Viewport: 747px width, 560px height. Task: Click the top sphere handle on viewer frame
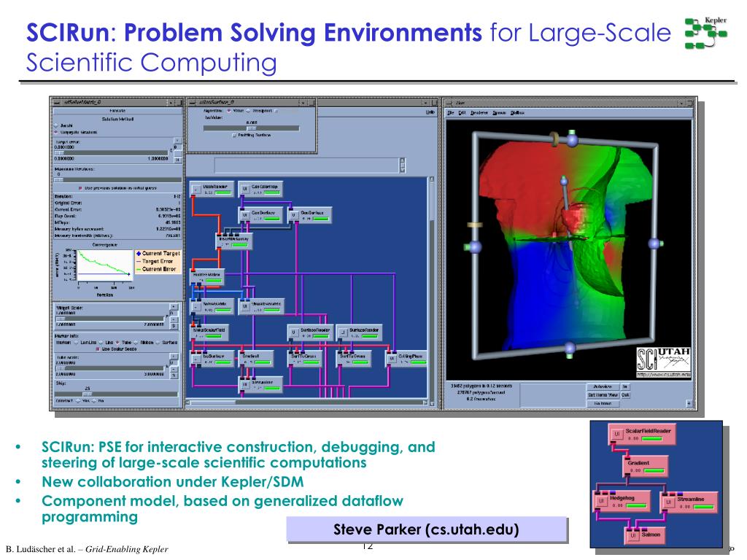click(572, 140)
